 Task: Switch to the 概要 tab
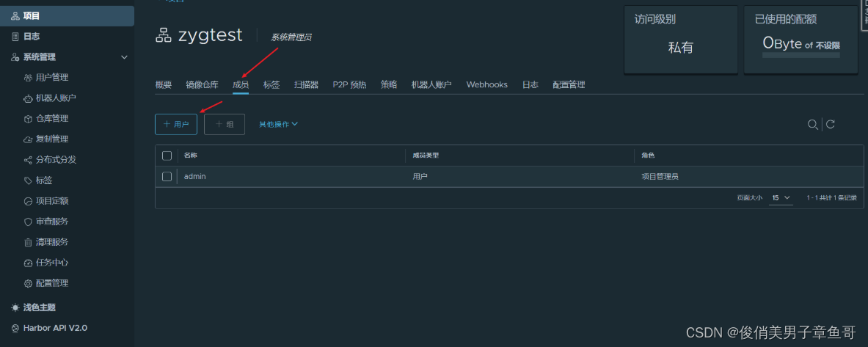tap(164, 84)
